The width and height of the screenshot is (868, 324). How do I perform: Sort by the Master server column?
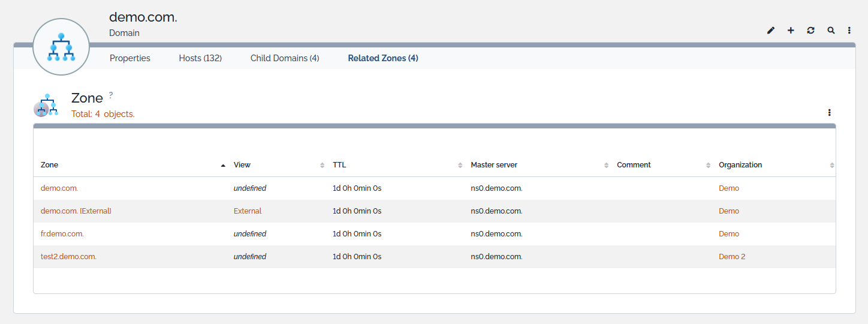click(494, 165)
